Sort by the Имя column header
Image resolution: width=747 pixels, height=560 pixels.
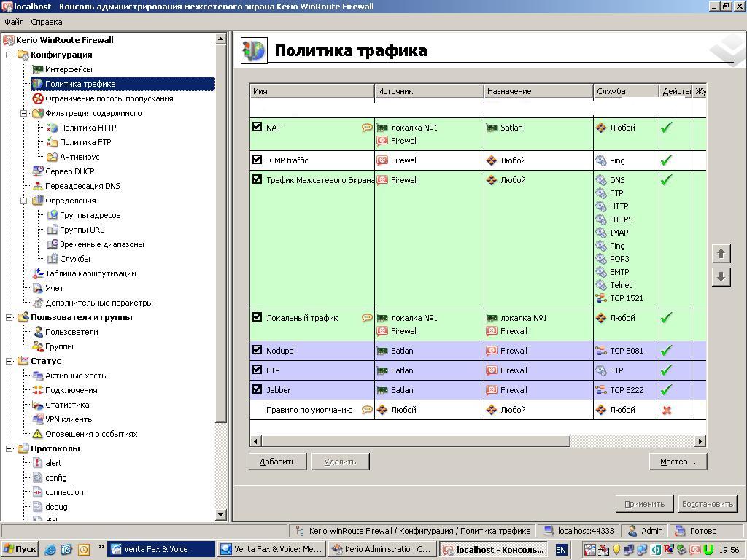pyautogui.click(x=312, y=91)
